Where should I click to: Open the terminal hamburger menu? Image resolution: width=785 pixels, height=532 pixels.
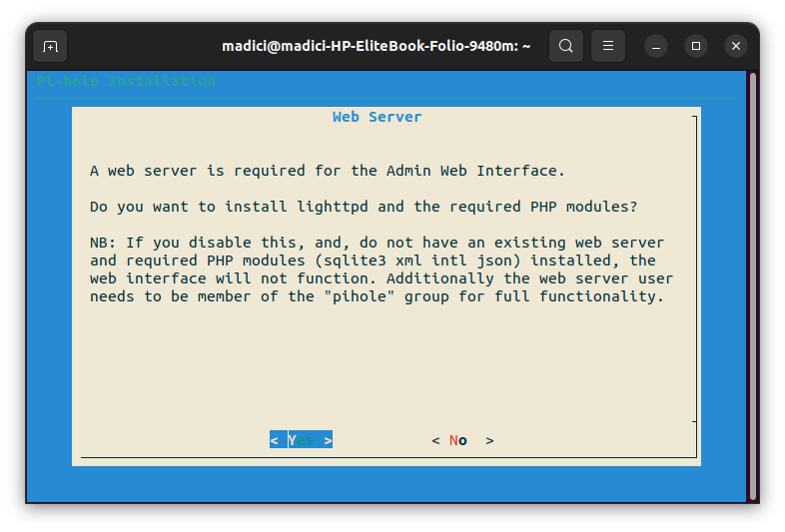pyautogui.click(x=608, y=46)
